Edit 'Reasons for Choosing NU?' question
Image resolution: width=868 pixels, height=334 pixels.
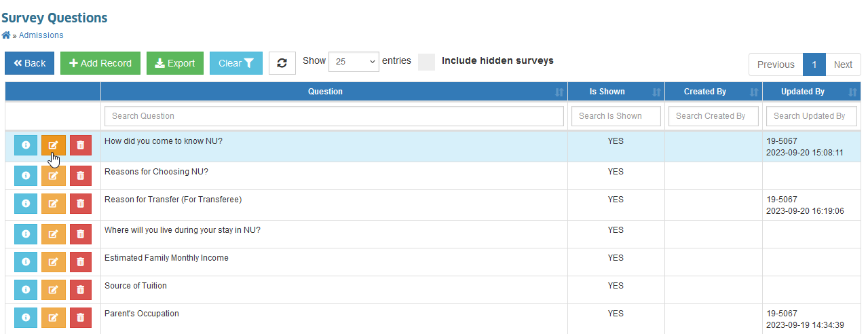(54, 176)
